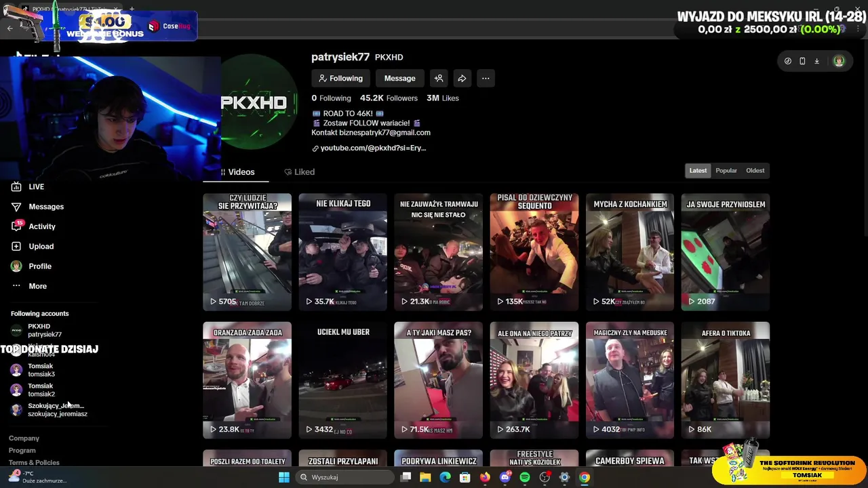This screenshot has width=868, height=488.
Task: Open video 'ALE ONA NA NIEGO PATRZY'
Action: pos(534,380)
